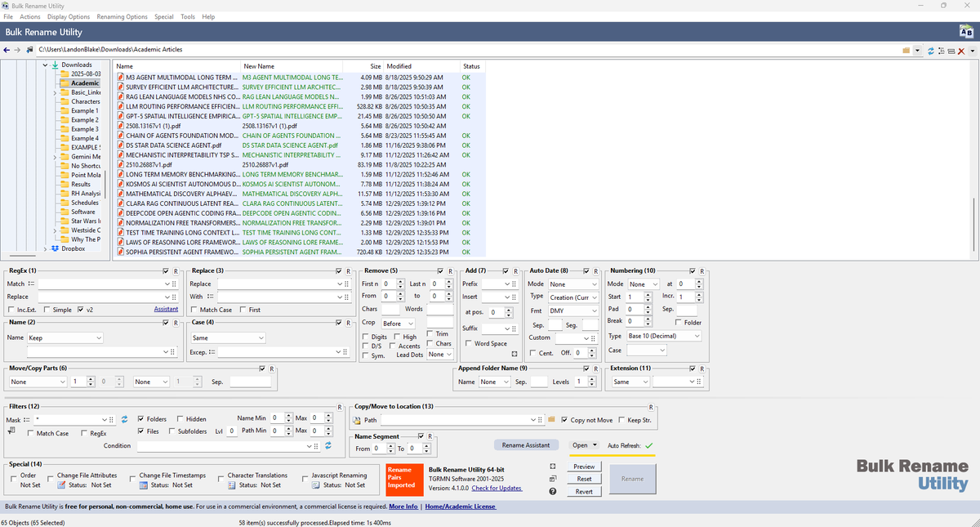Click the red X icon in path toolbar

961,51
